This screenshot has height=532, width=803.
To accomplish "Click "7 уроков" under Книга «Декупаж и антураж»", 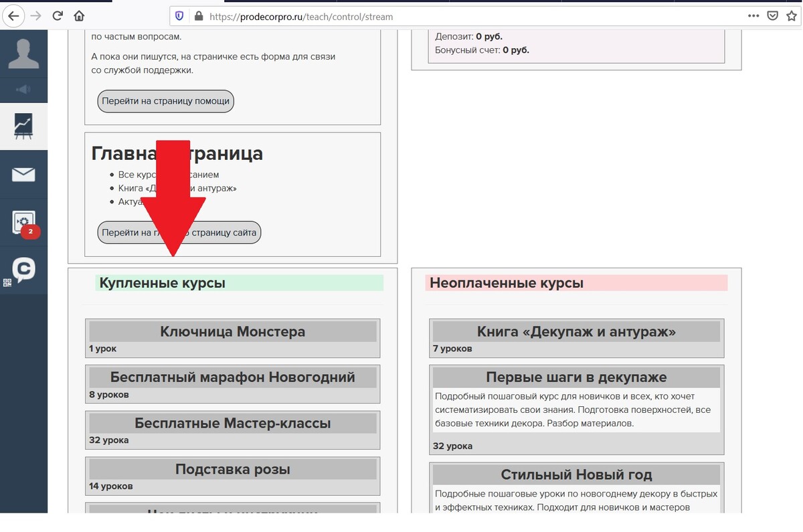I will coord(452,348).
